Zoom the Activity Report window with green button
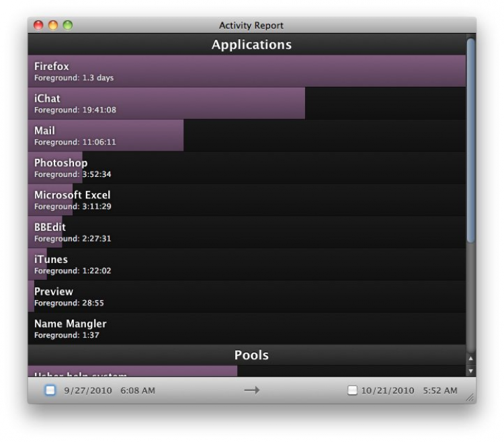504x442 pixels. pos(67,25)
